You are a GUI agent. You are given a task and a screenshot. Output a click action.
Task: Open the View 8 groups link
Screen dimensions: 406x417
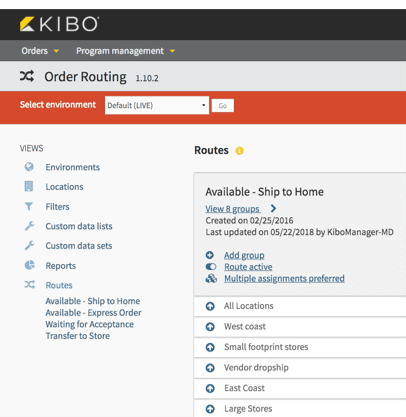pos(233,209)
